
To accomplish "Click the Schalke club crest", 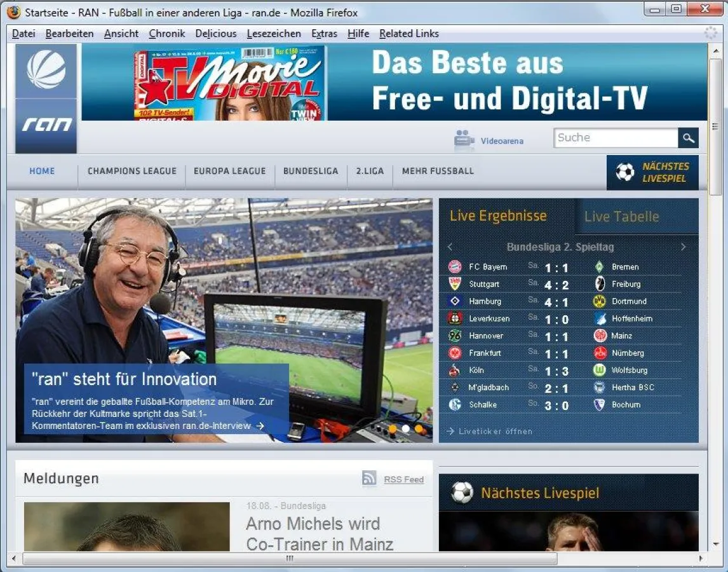I will point(455,404).
